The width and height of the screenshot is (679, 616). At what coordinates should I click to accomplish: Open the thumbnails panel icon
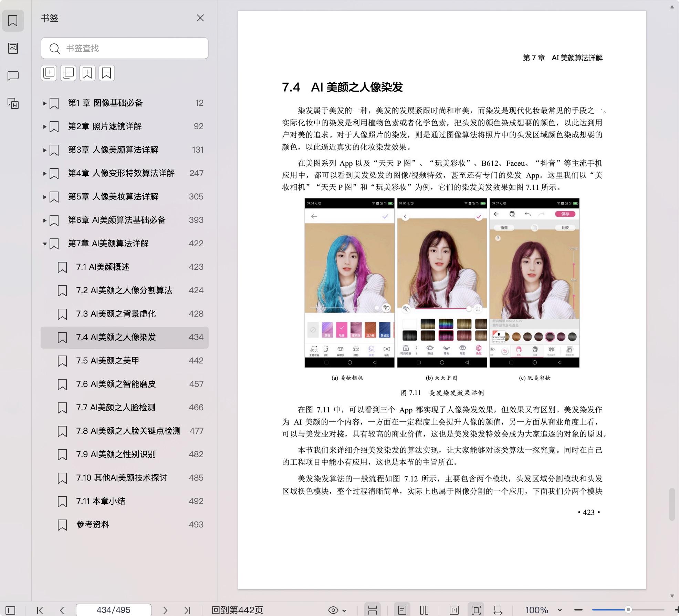tap(13, 48)
